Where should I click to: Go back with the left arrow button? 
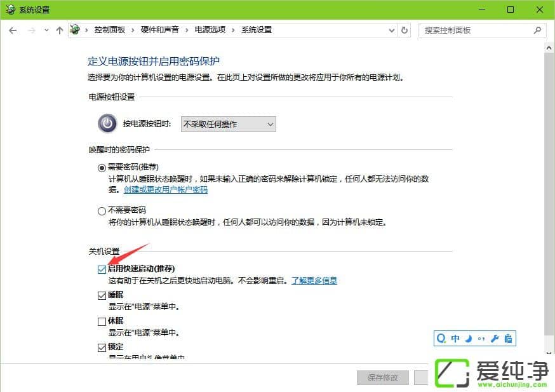pos(13,30)
